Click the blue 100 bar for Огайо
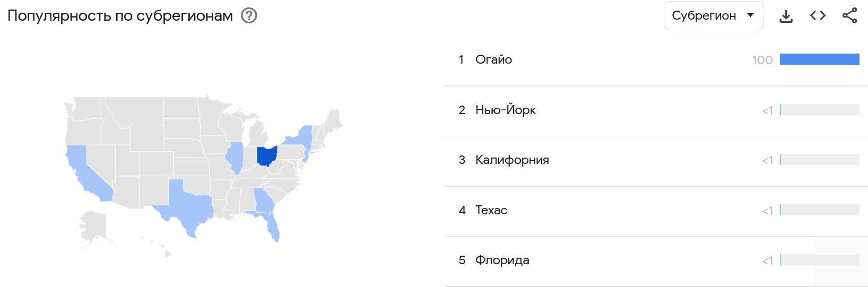 (819, 59)
